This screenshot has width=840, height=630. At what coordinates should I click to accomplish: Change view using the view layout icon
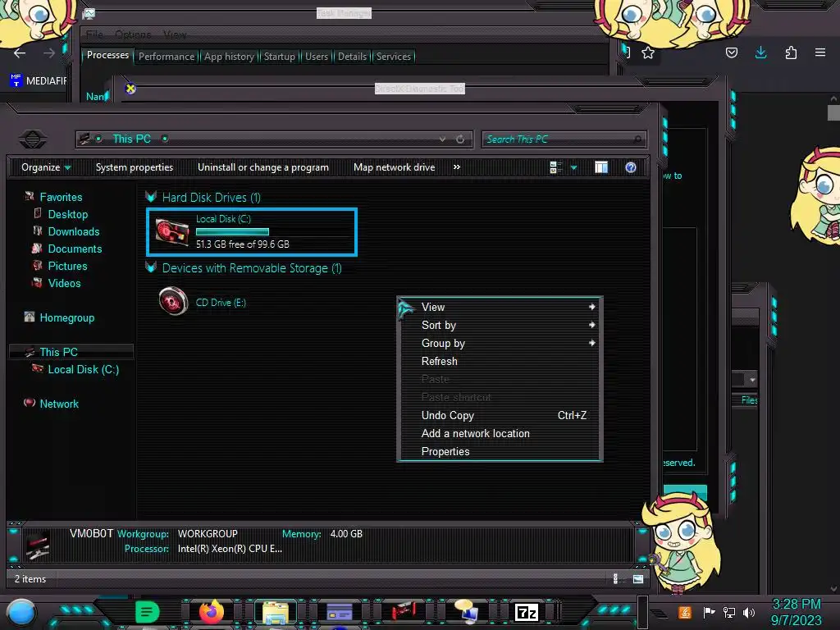(556, 167)
